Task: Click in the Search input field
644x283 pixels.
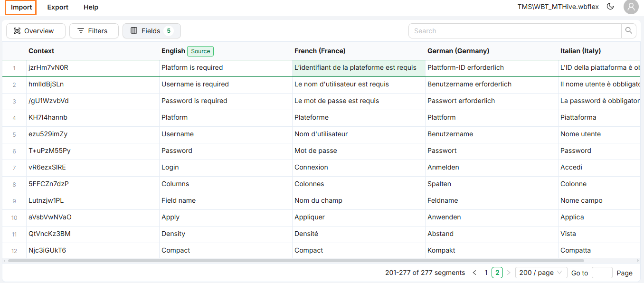Action: click(515, 31)
